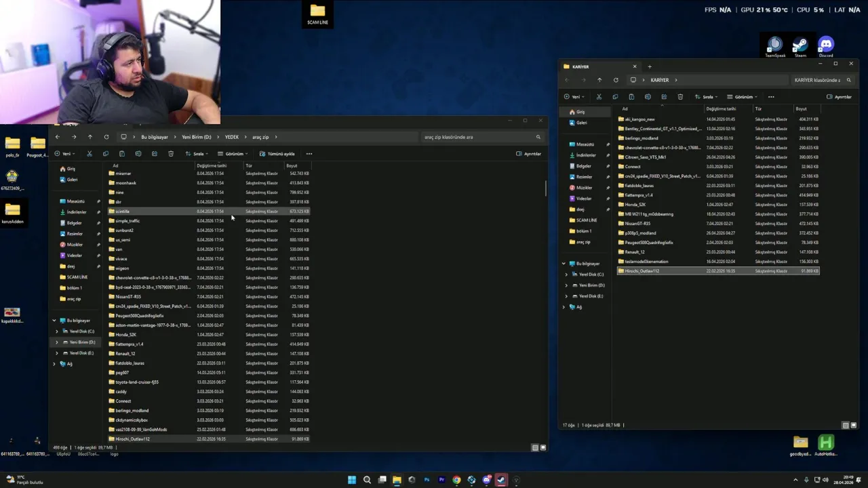This screenshot has width=868, height=488.
Task: Select toyota-land-cruiser-fj55 in araç zip window
Action: coord(208,382)
